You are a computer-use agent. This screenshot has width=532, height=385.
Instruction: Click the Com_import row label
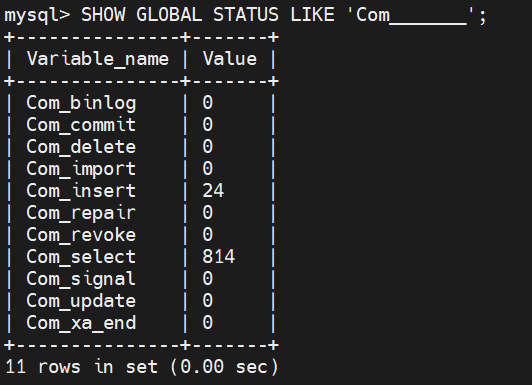pyautogui.click(x=81, y=169)
